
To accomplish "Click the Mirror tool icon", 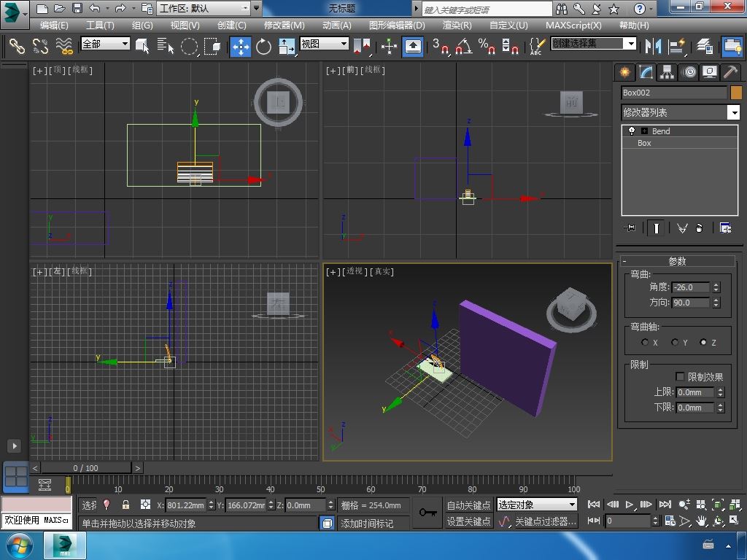I will (x=653, y=46).
